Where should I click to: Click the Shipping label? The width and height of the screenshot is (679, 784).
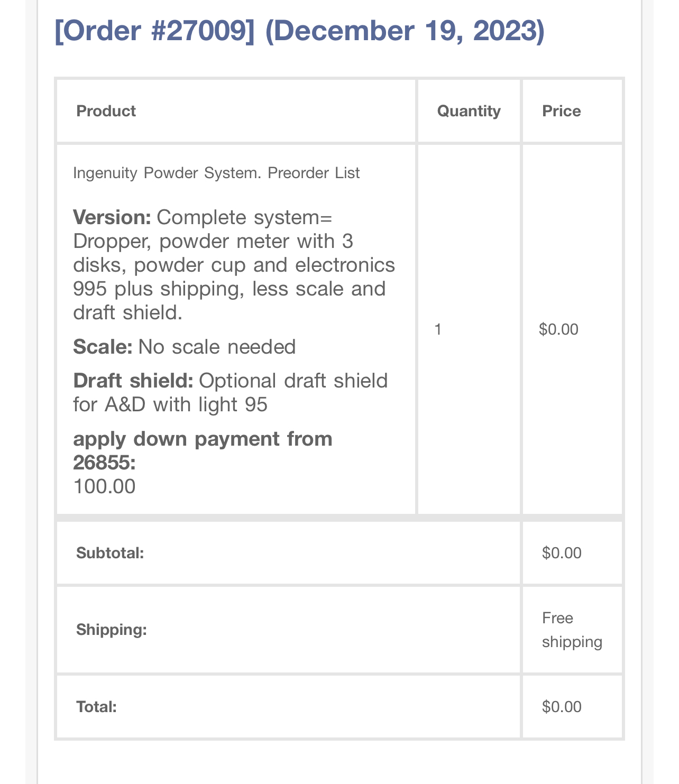(112, 630)
